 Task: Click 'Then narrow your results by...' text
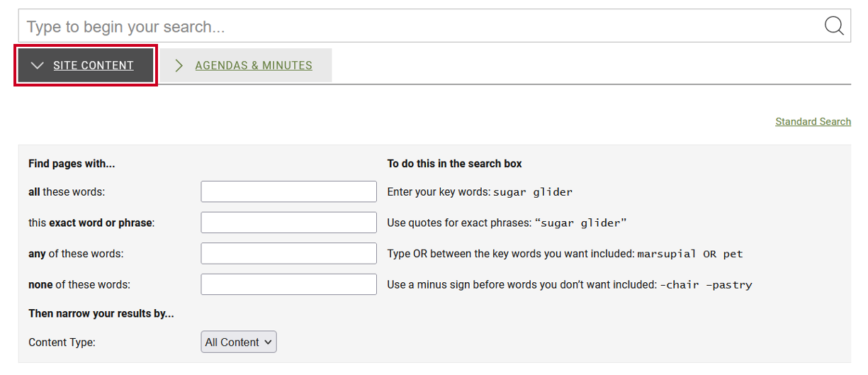101,313
